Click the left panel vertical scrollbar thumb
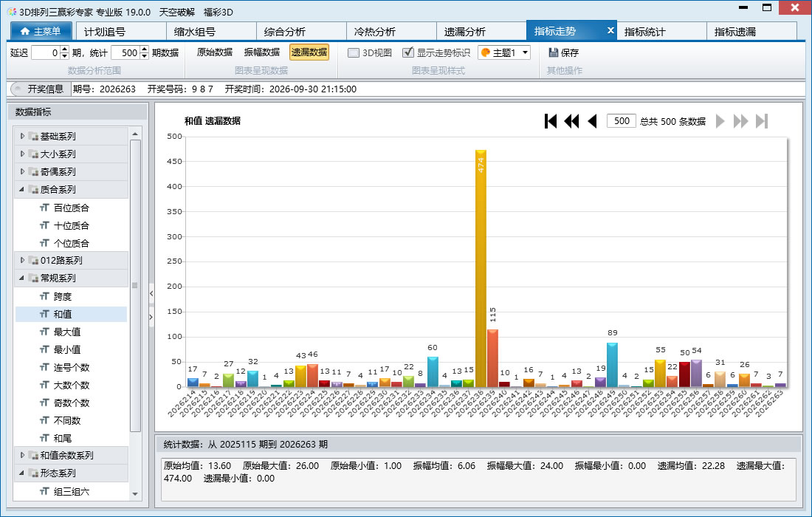 coord(135,285)
